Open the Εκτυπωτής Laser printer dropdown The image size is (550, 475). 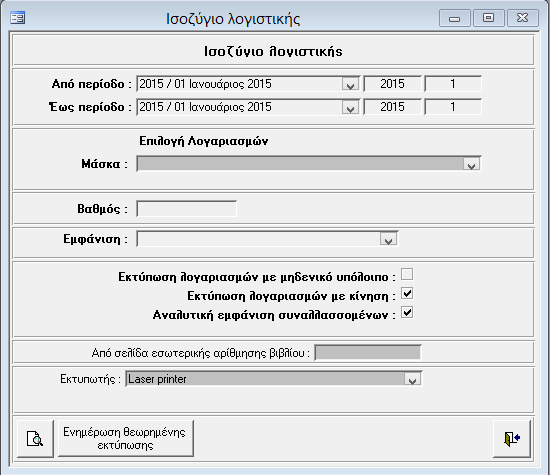[x=412, y=379]
